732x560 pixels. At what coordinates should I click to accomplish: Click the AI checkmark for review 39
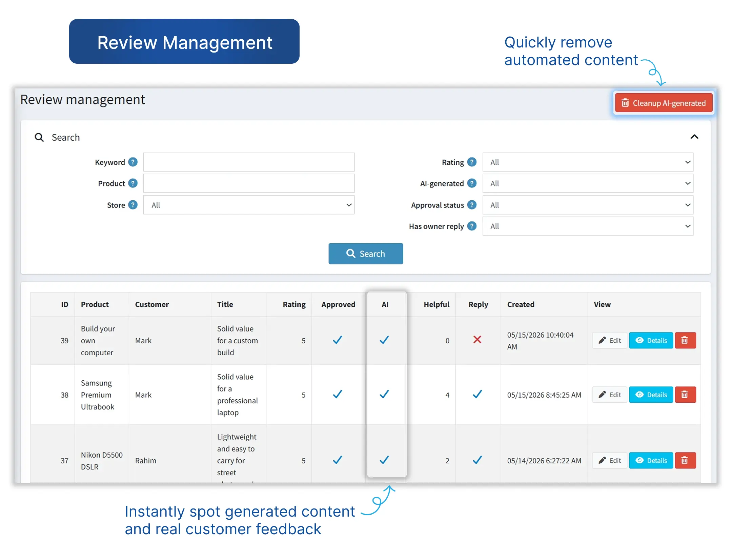pyautogui.click(x=384, y=340)
